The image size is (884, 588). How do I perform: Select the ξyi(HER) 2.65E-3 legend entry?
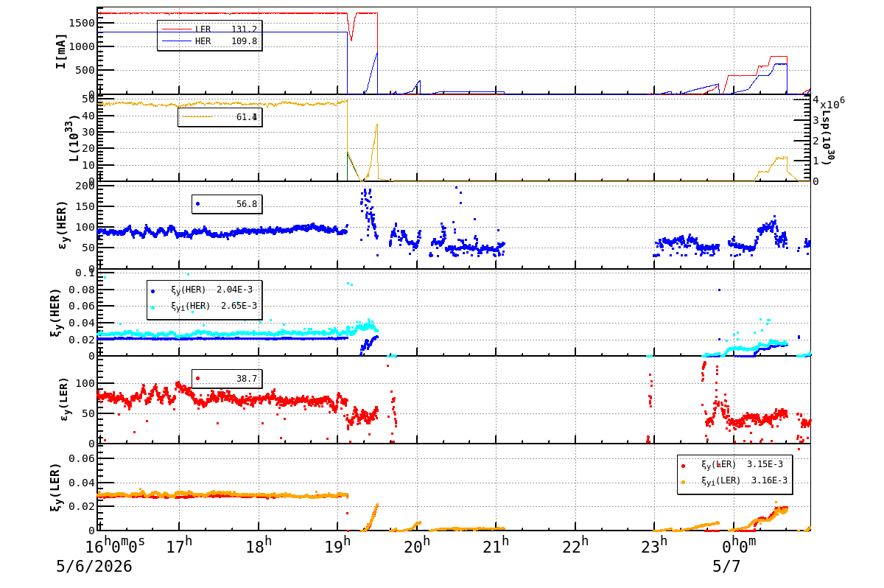[204, 306]
